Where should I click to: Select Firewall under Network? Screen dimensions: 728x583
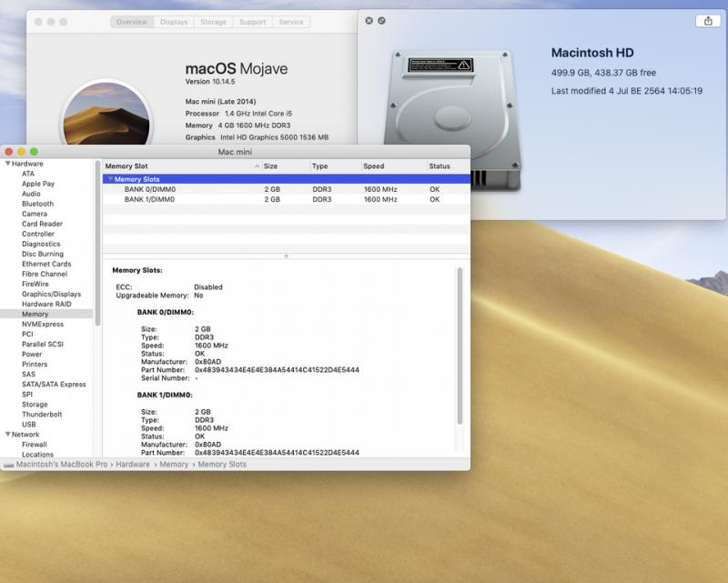point(35,444)
